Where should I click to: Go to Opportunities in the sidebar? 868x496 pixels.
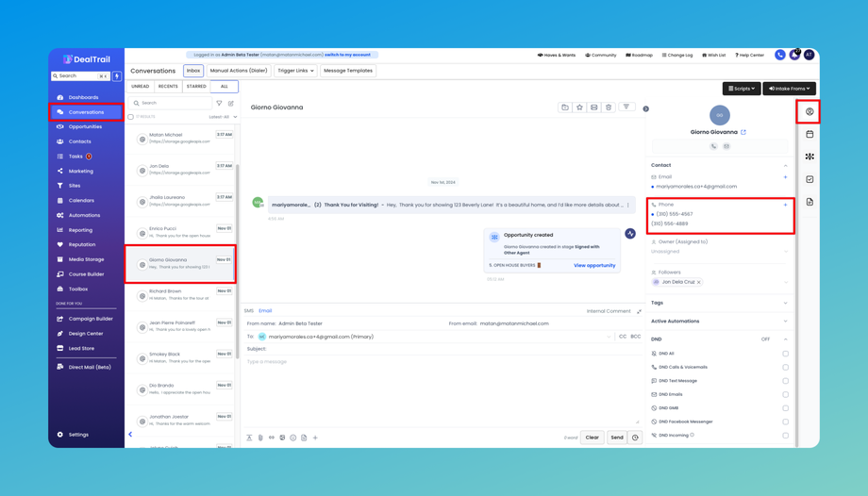(x=85, y=126)
